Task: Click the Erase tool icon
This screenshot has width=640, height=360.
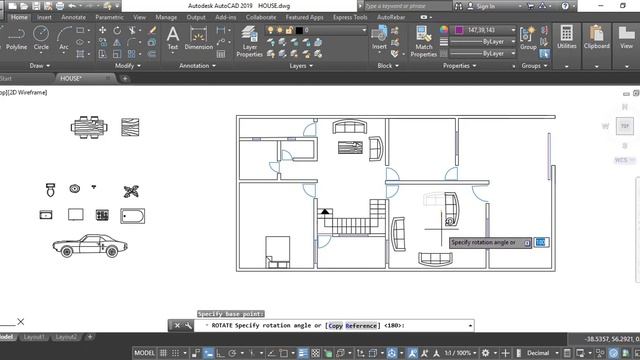Action: point(153,30)
